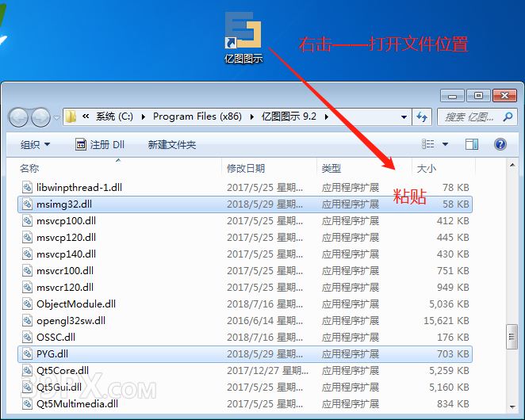Select ObjectModule.dll file
The image size is (525, 420).
coord(245,304)
